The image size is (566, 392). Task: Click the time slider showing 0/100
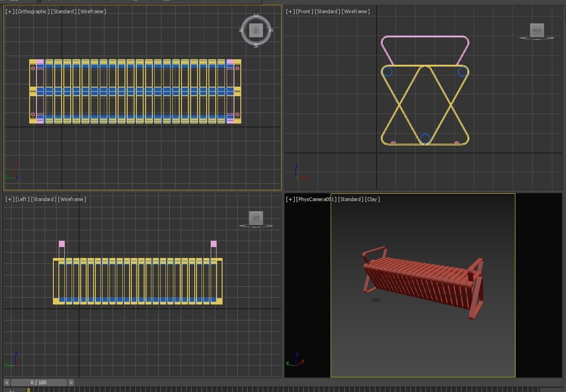click(x=39, y=382)
